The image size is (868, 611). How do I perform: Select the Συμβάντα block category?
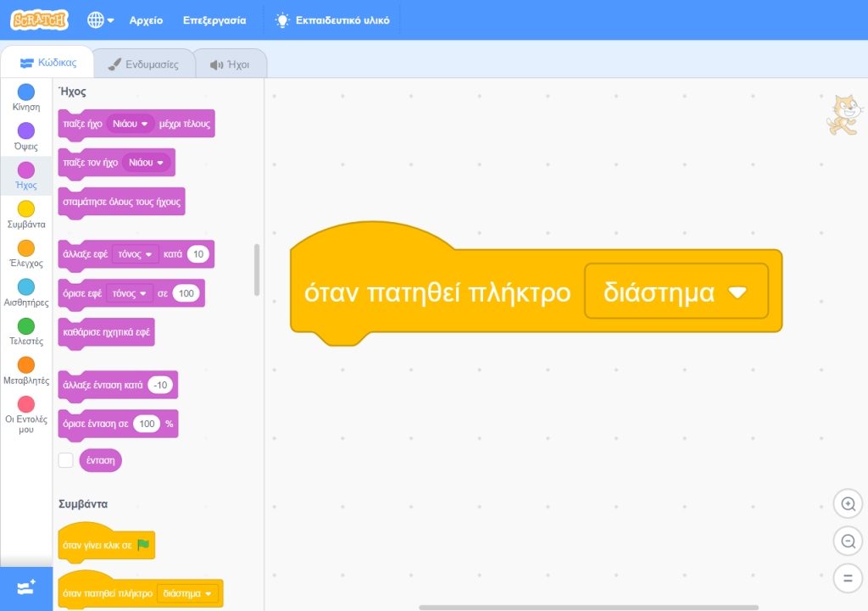coord(26,209)
